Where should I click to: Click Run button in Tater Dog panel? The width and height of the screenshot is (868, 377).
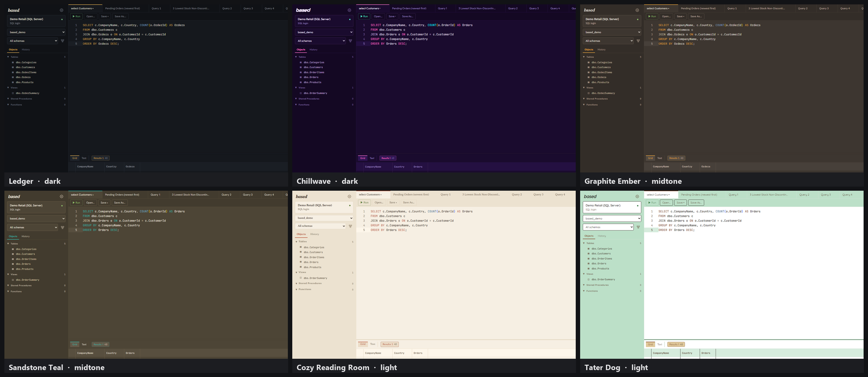(652, 203)
